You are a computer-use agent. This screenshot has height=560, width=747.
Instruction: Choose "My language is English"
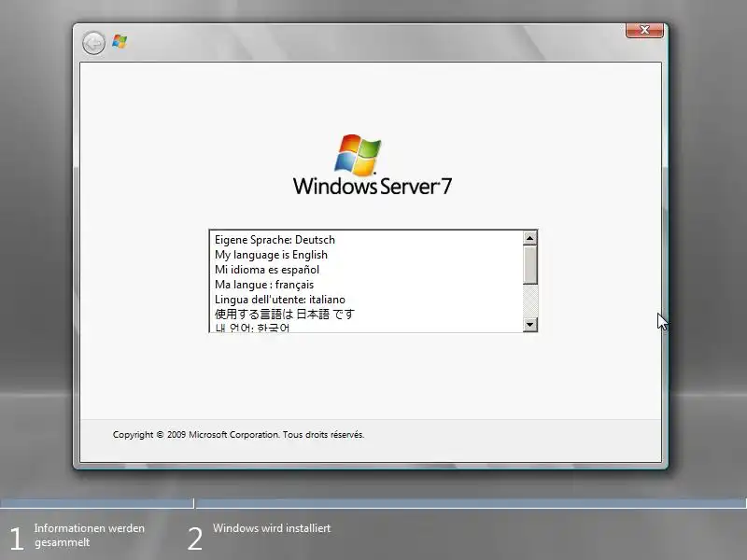tap(366, 255)
